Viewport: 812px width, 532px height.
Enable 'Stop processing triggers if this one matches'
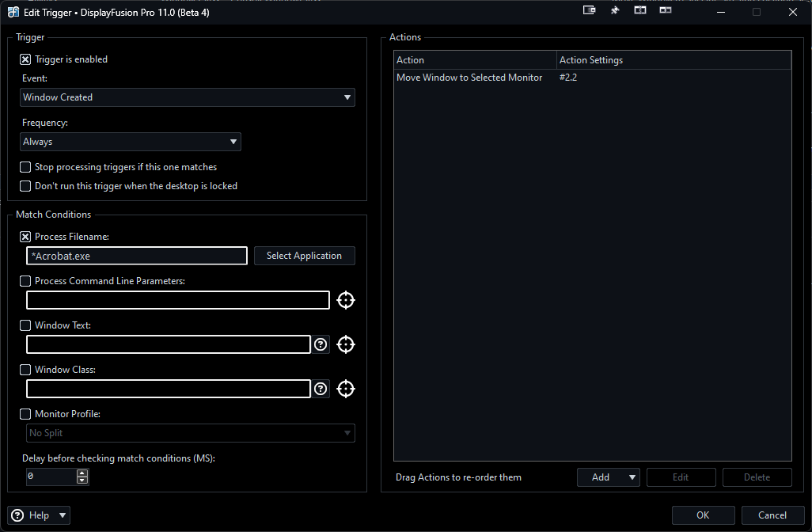point(25,167)
